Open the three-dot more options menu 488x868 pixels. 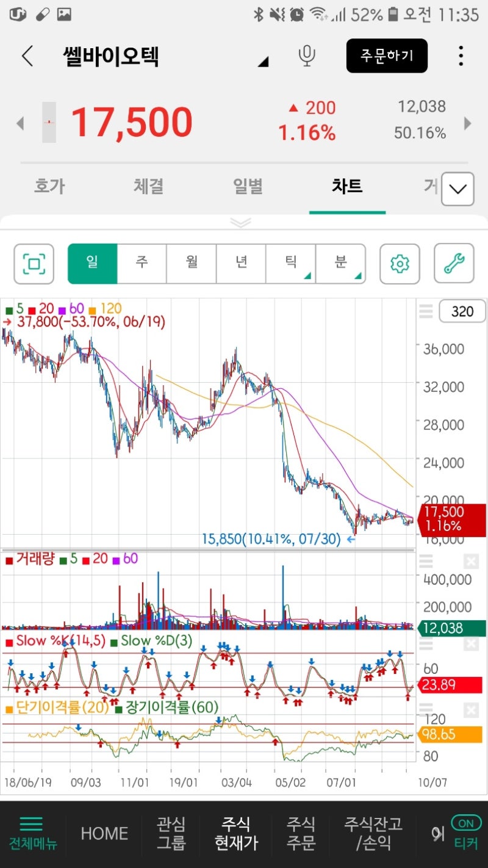[x=461, y=56]
